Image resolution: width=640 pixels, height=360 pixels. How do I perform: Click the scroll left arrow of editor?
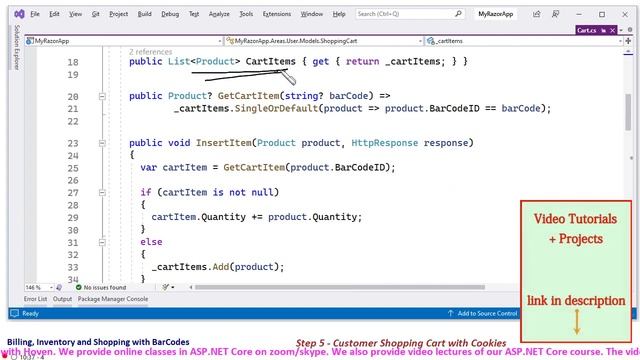point(191,287)
